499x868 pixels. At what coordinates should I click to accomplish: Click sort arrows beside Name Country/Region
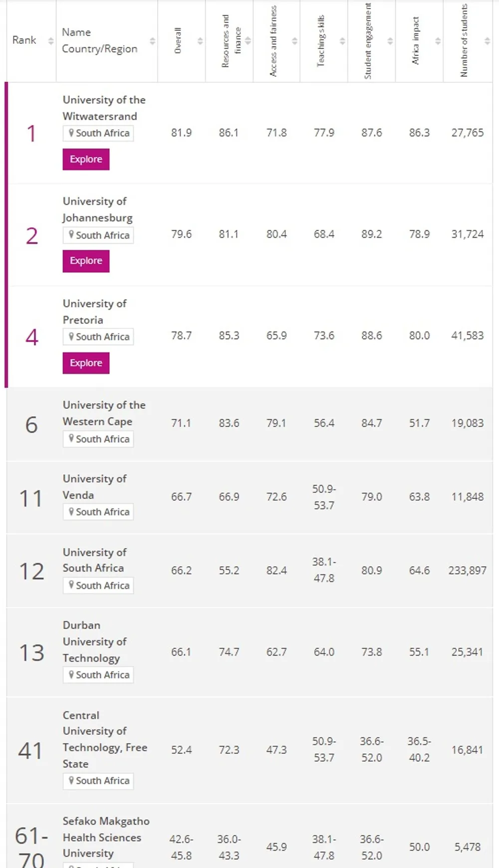point(152,41)
